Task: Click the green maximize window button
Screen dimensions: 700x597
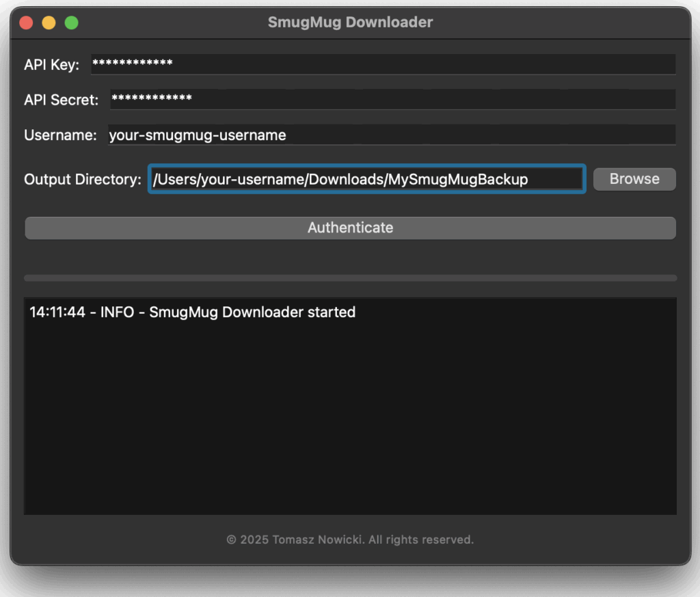Action: pos(71,23)
